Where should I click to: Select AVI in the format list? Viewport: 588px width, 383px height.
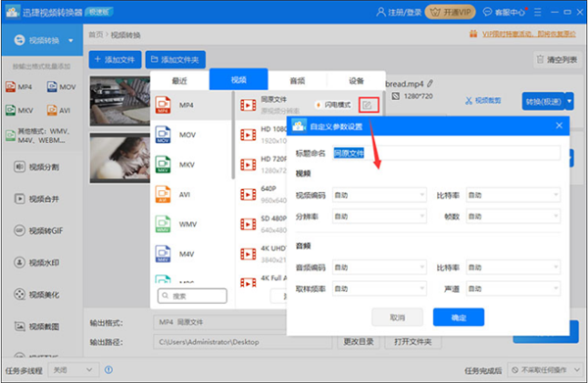coord(191,195)
